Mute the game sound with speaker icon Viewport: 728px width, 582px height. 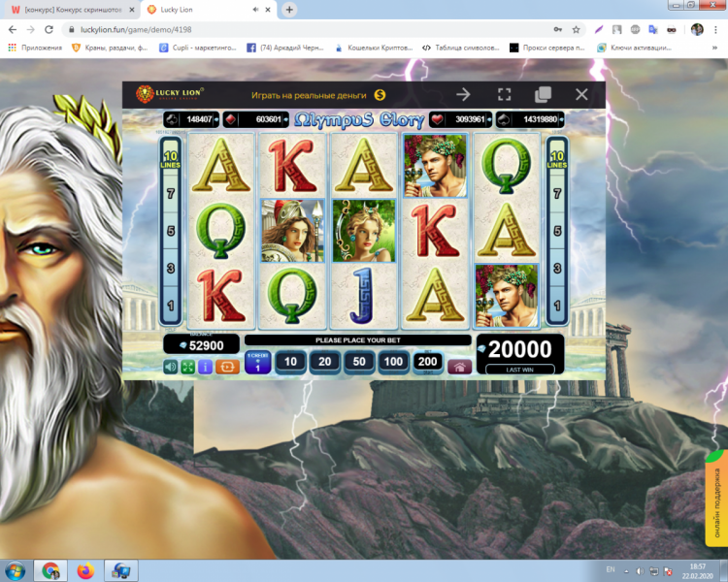(x=171, y=367)
